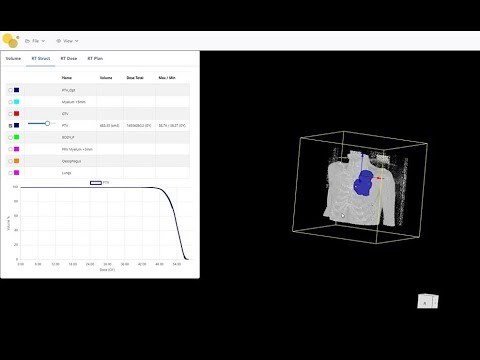
Task: Click the PTV opacity slider handle
Action: coord(47,123)
